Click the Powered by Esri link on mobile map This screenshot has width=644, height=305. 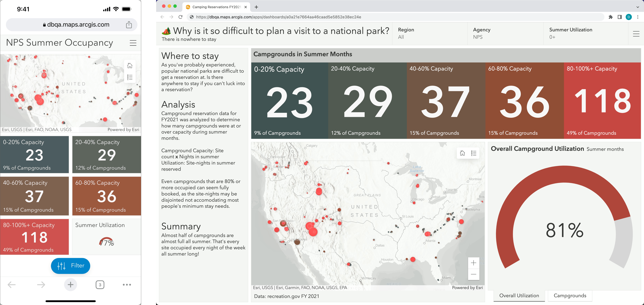[123, 130]
